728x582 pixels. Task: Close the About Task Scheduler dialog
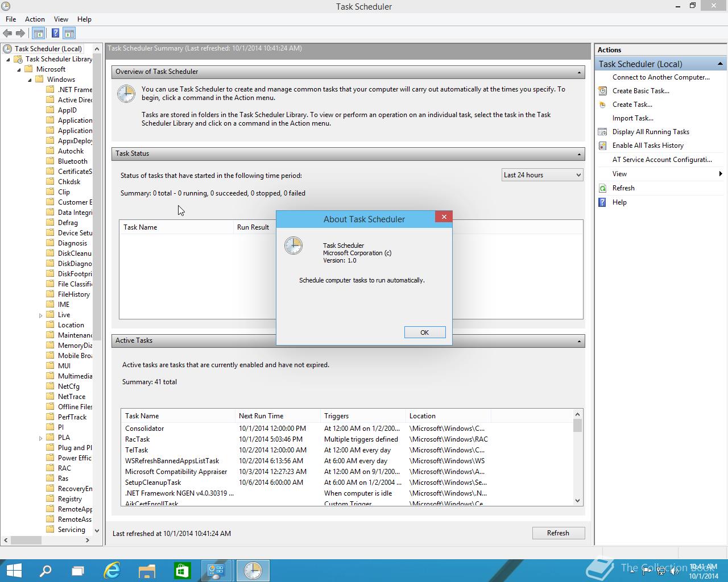pyautogui.click(x=444, y=217)
